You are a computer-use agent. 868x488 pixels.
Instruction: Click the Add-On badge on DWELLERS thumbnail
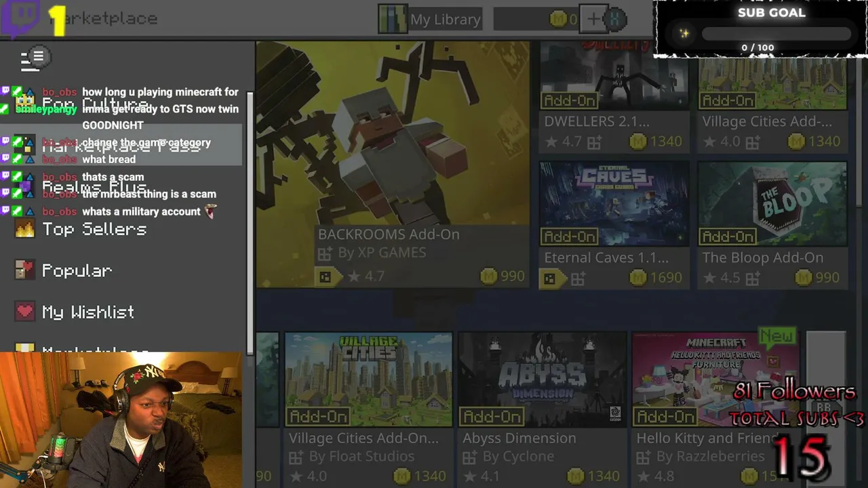569,100
